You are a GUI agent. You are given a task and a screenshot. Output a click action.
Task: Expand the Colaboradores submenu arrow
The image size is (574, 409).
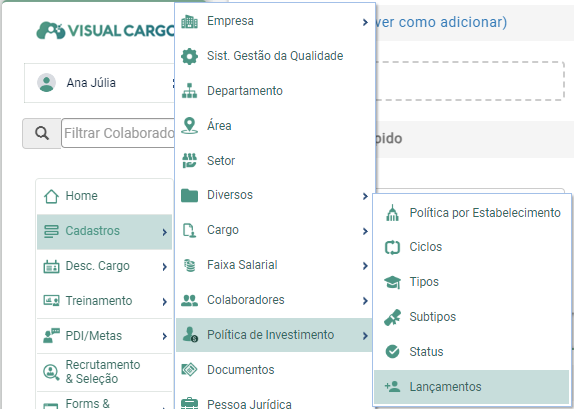tap(365, 301)
